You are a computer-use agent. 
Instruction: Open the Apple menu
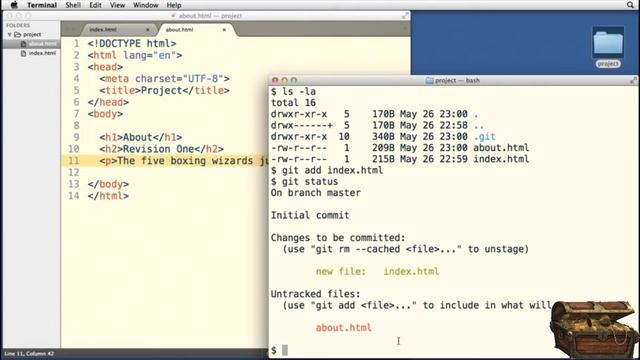click(x=14, y=5)
